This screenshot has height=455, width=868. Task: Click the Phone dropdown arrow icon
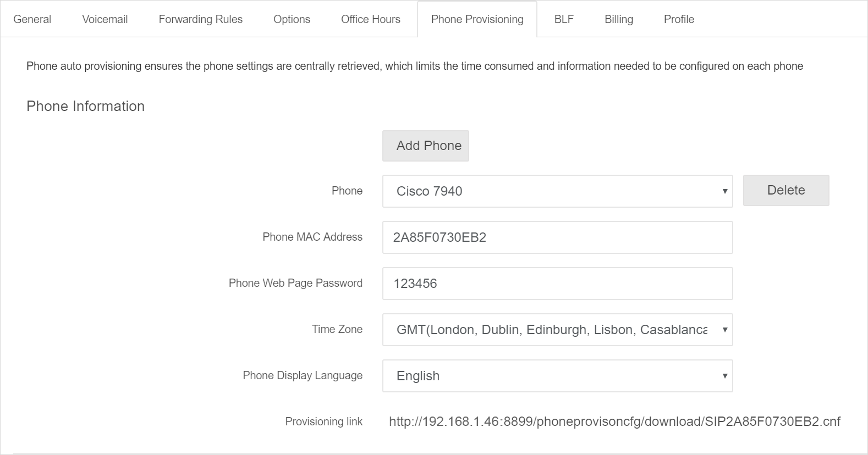click(725, 191)
